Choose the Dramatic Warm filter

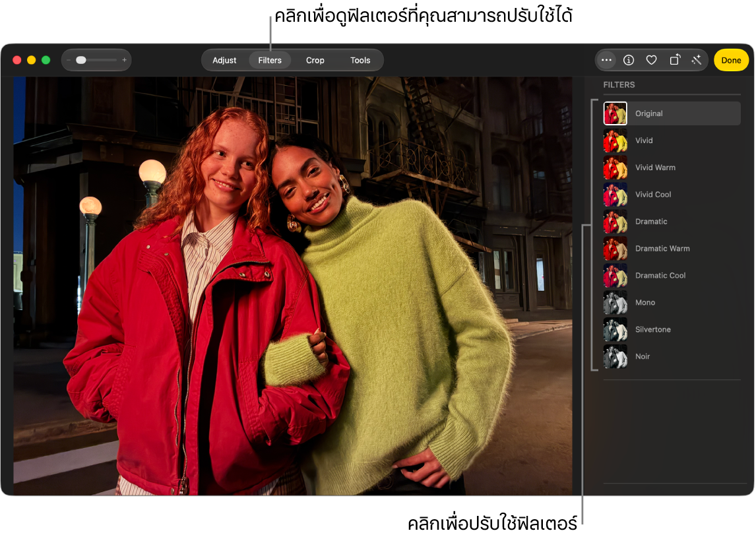[672, 248]
